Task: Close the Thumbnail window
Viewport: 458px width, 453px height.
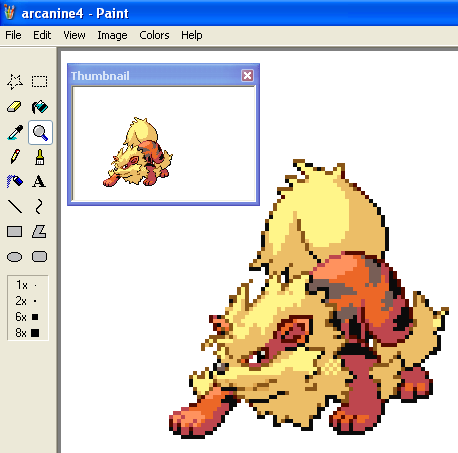Action: [x=247, y=76]
